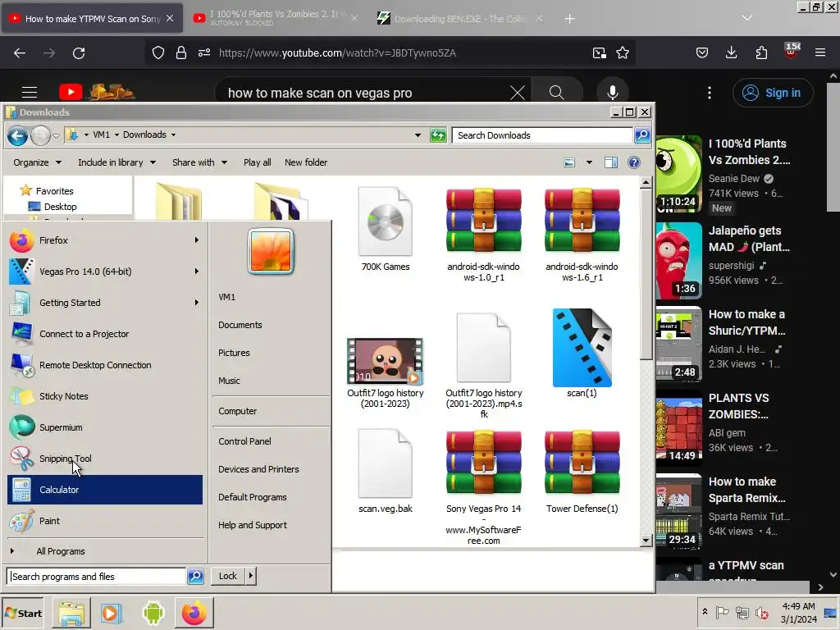This screenshot has height=630, width=840.
Task: Open Calculator from Start menu
Action: click(105, 490)
